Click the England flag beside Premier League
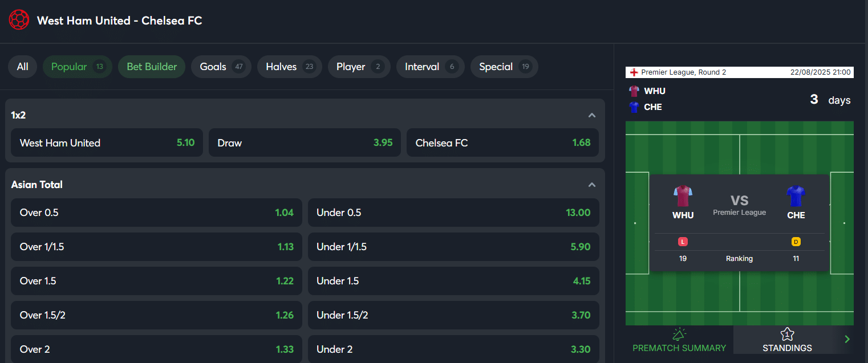 coord(635,72)
